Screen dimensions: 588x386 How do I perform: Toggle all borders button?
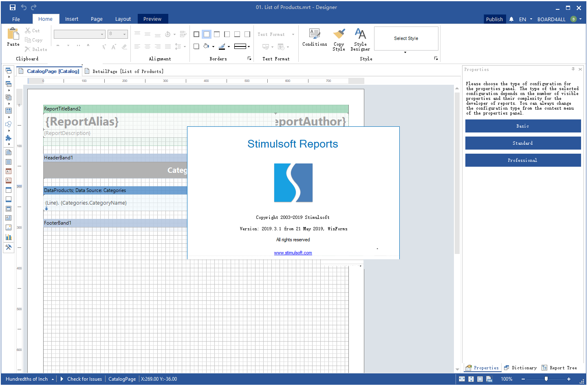[x=196, y=34]
